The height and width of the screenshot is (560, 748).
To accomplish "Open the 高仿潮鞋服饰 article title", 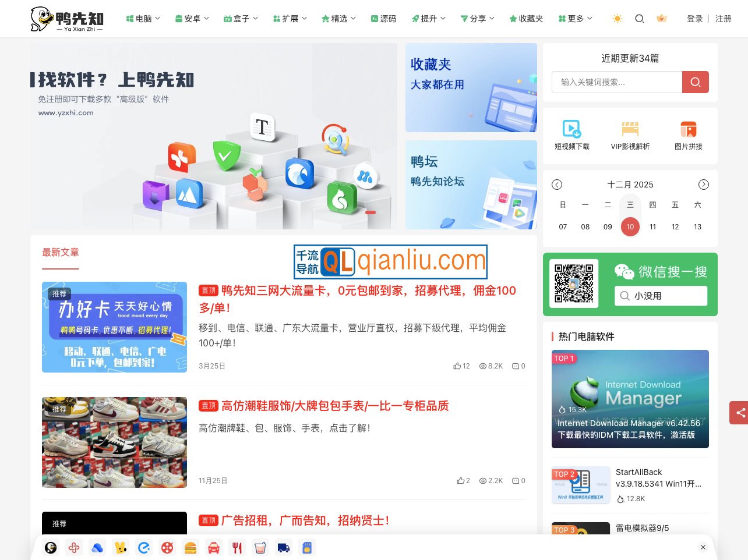I will tap(335, 406).
